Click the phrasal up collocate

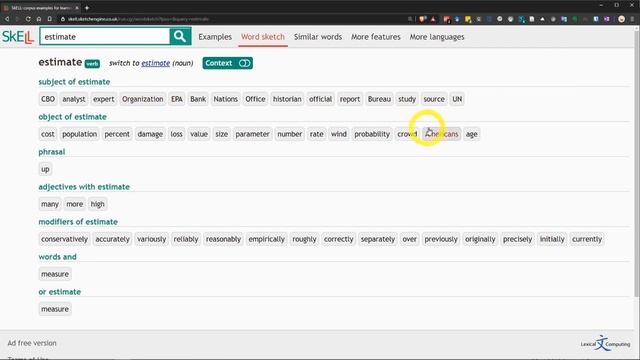click(x=45, y=169)
